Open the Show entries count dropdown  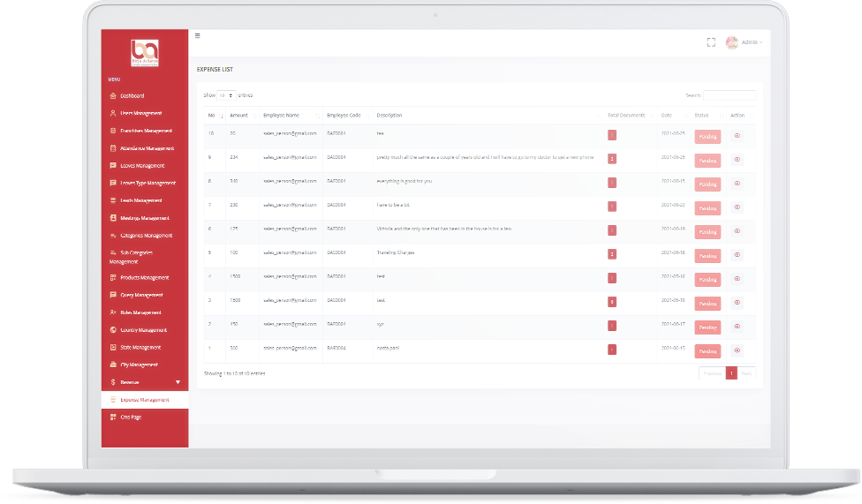click(x=226, y=95)
